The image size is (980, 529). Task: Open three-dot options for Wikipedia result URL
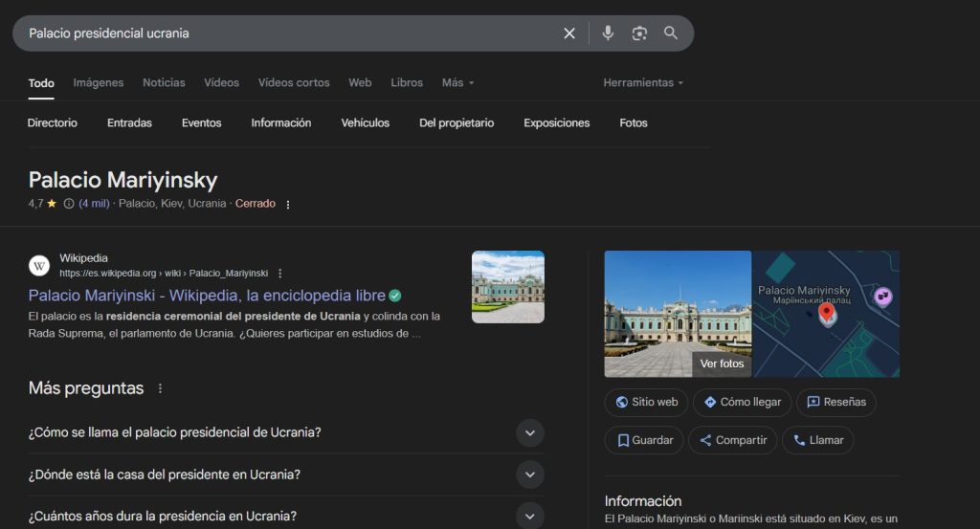pyautogui.click(x=280, y=274)
